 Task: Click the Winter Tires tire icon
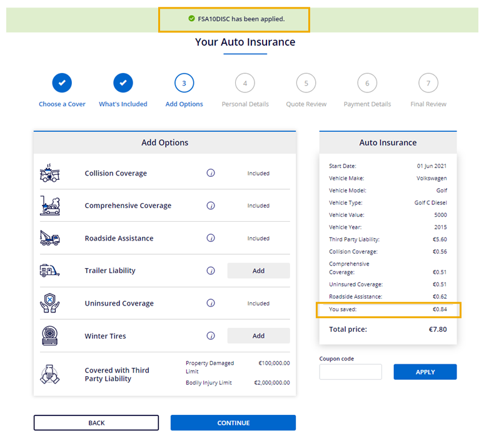click(50, 336)
